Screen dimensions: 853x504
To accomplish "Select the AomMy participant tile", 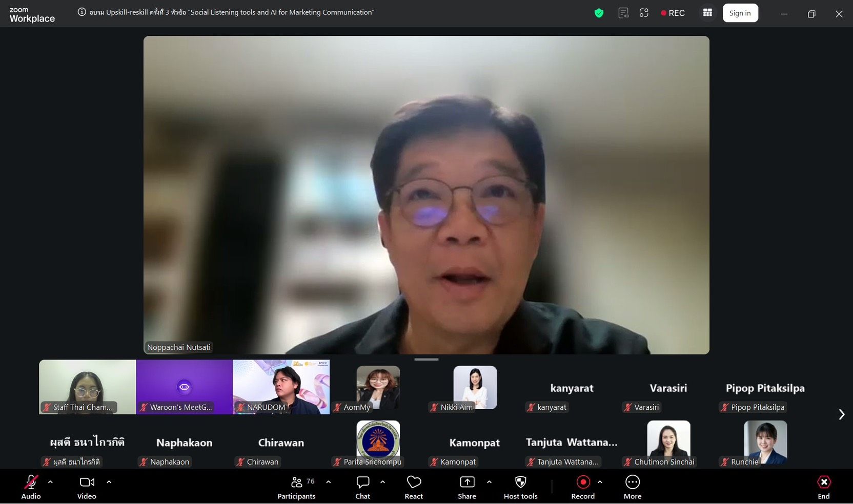I will (378, 387).
